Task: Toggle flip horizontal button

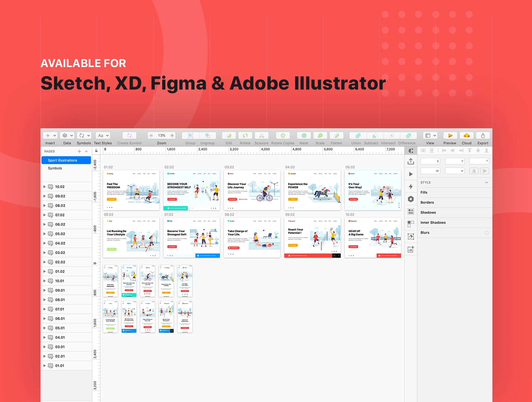Action: coord(474,171)
